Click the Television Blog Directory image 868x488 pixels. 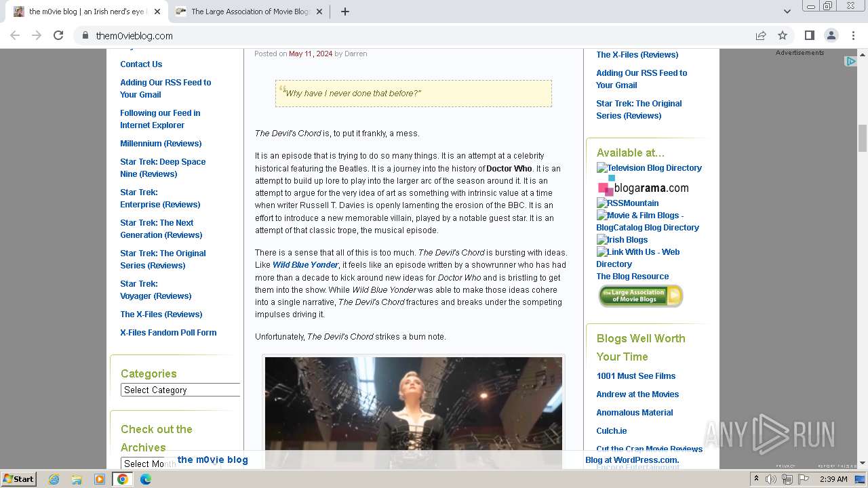tap(649, 167)
